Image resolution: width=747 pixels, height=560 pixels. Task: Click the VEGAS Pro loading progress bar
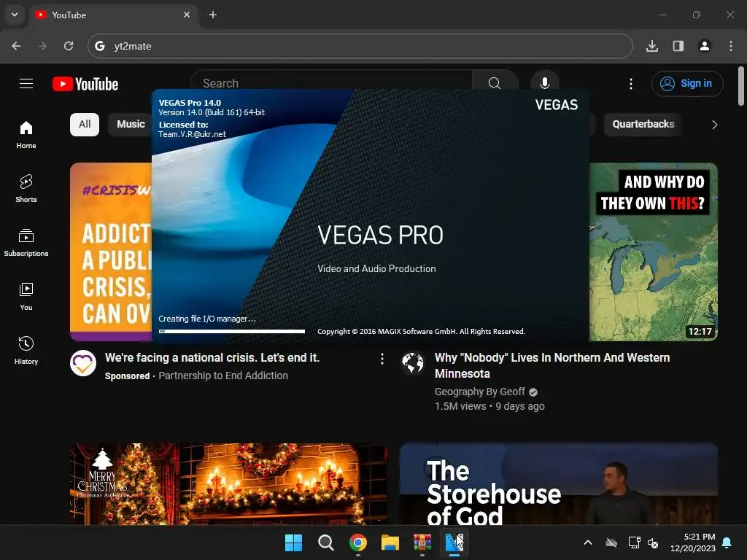click(232, 331)
